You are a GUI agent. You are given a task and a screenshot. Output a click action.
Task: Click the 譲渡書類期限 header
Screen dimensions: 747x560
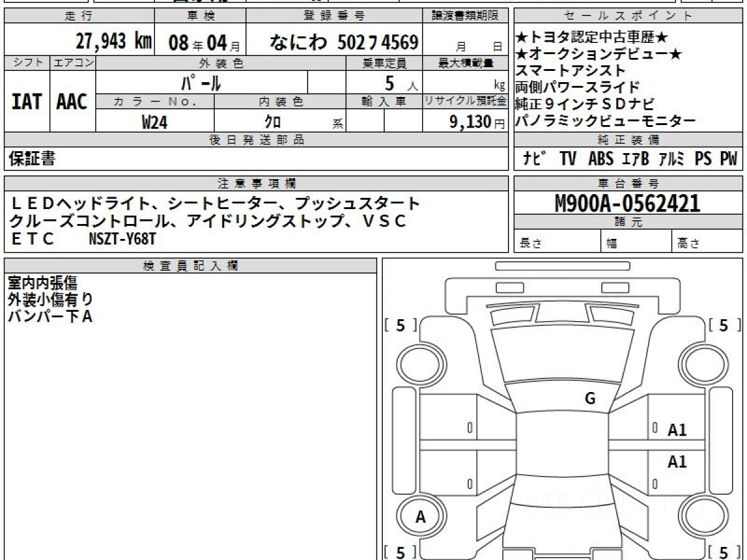point(466,16)
